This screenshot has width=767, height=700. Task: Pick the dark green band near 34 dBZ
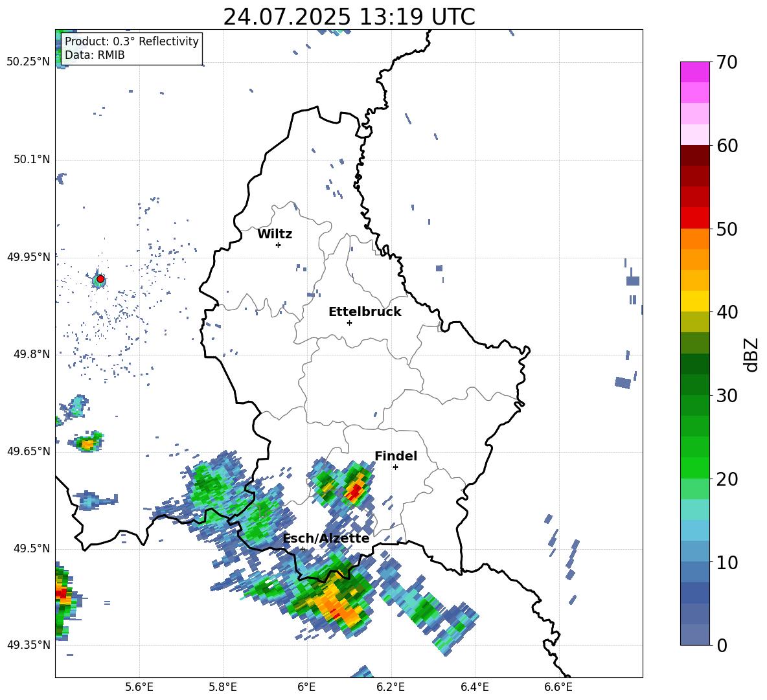click(694, 364)
